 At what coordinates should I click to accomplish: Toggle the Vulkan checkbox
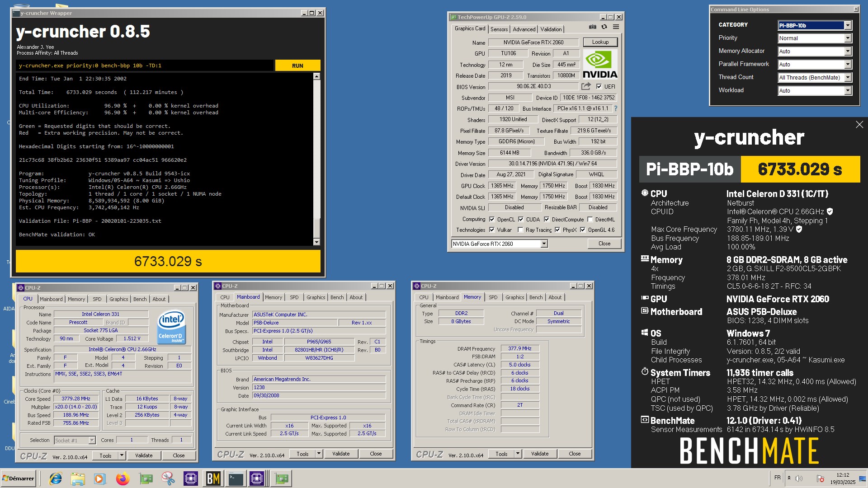492,230
